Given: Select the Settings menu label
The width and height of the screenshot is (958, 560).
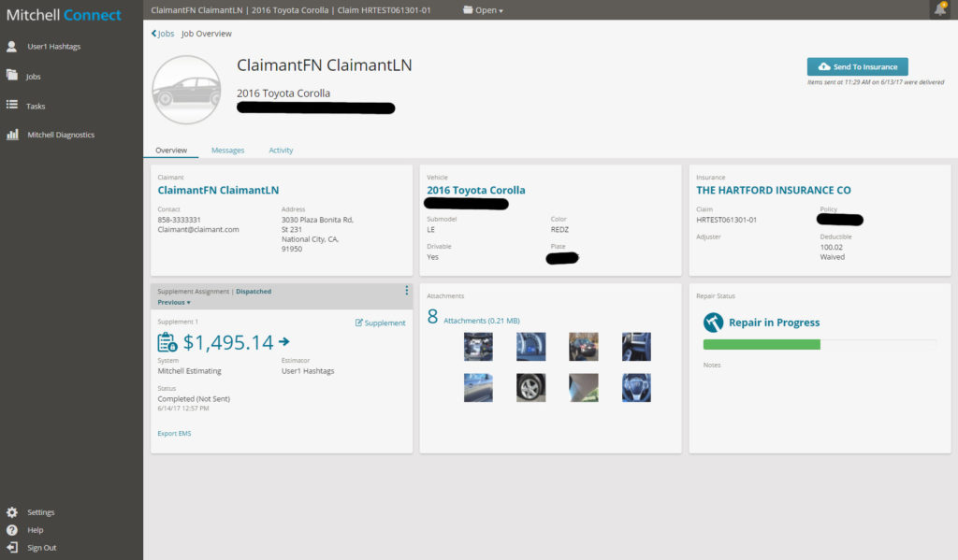Looking at the screenshot, I should point(41,512).
